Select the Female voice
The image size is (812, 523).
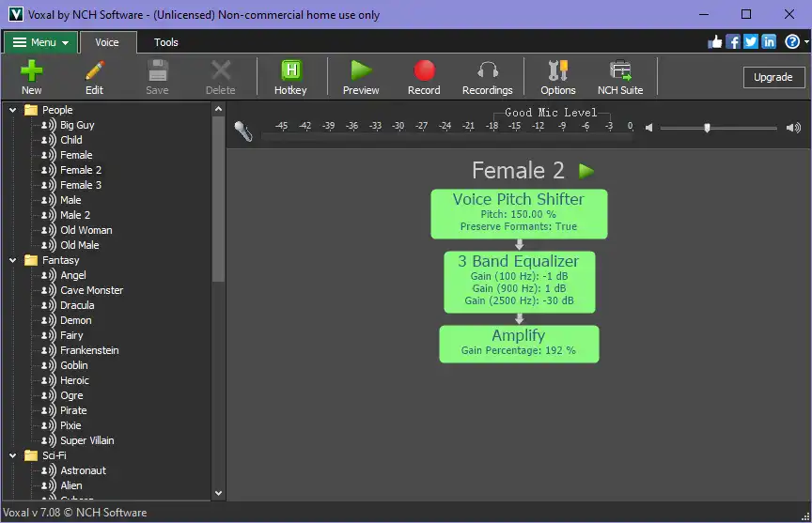click(x=76, y=155)
